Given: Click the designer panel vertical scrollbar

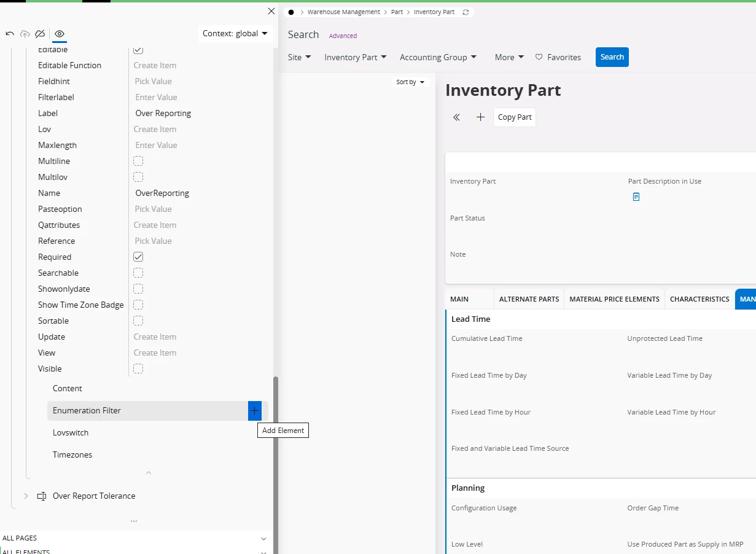Looking at the screenshot, I should [x=276, y=465].
